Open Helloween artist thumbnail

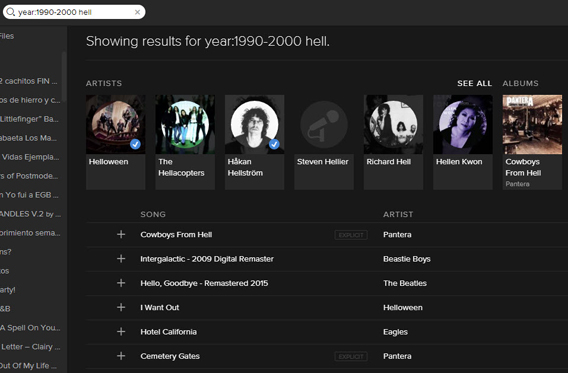[x=116, y=124]
